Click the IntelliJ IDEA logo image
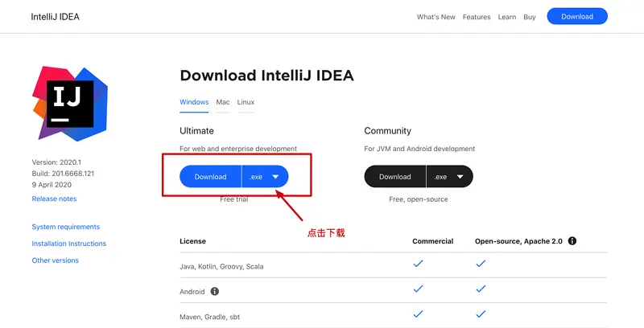This screenshot has height=328, width=644. [70, 104]
